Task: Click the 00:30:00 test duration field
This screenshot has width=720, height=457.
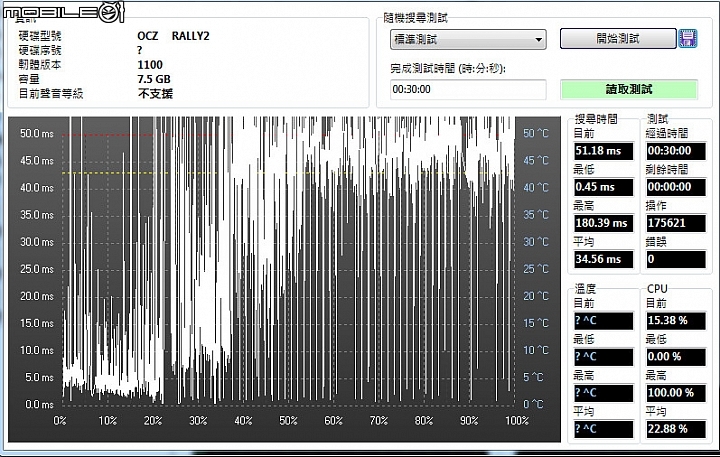Action: pos(468,89)
